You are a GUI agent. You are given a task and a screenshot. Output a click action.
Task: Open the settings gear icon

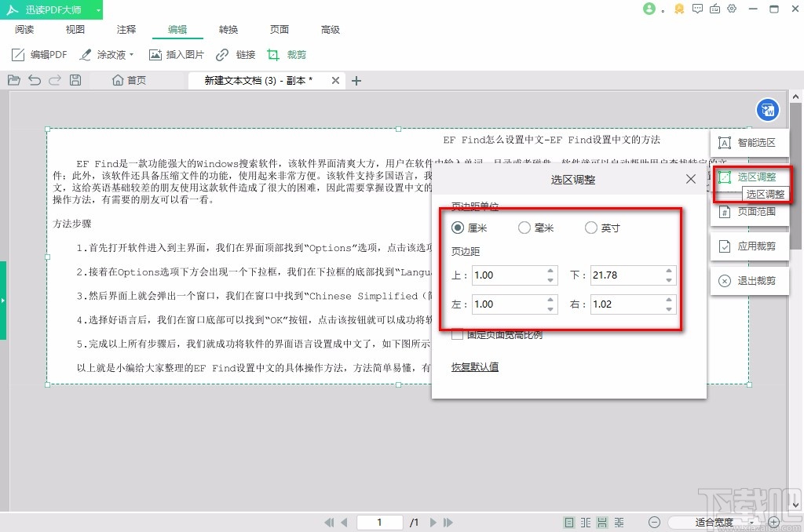[732, 9]
